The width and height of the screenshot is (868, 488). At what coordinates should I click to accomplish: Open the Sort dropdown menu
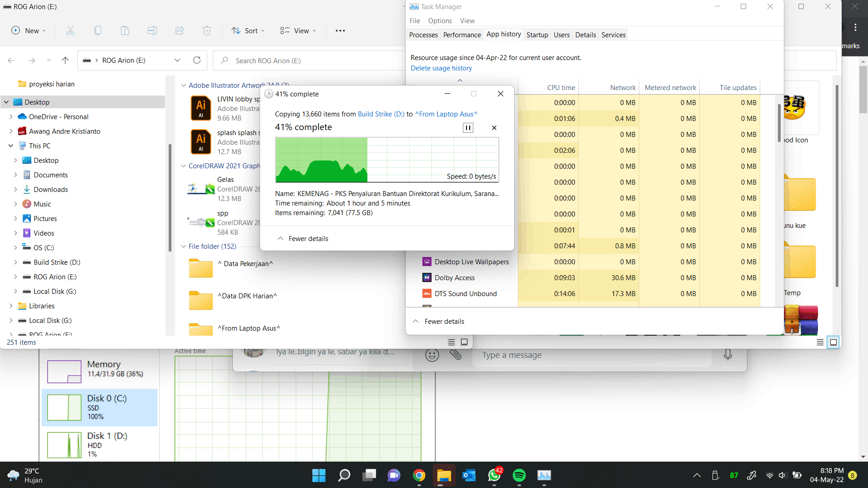pyautogui.click(x=248, y=30)
